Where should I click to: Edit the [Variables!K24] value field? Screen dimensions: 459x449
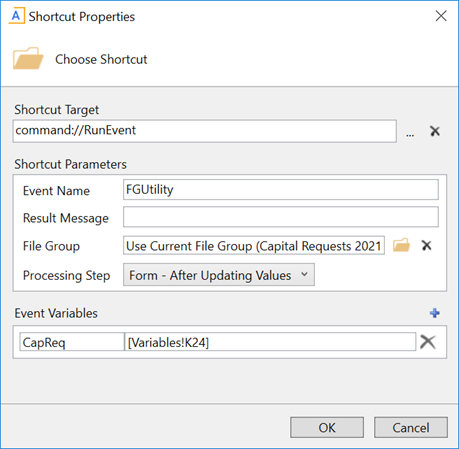click(270, 342)
